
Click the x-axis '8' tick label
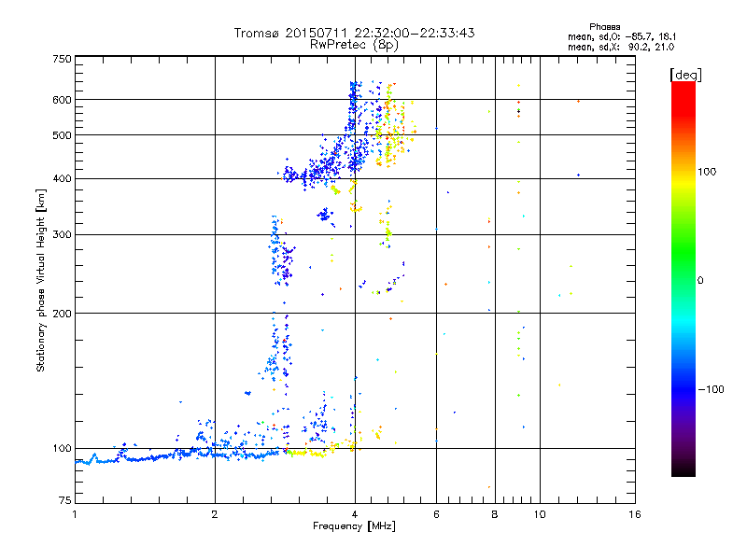tap(495, 514)
